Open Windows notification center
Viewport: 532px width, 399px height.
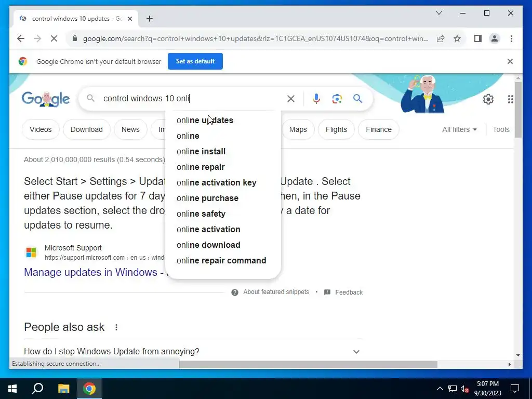(x=515, y=389)
